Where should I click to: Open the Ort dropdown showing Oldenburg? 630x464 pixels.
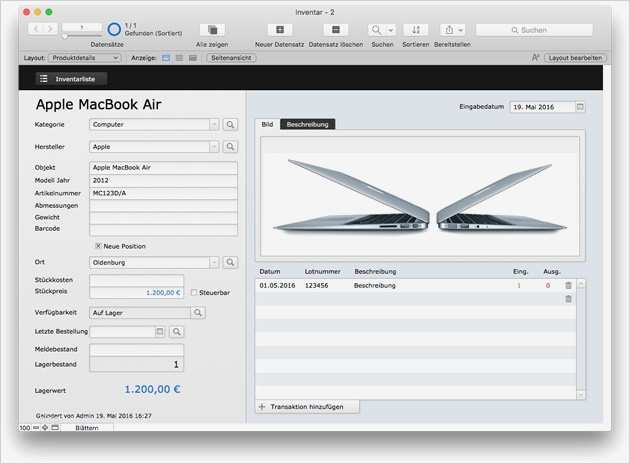coord(214,263)
